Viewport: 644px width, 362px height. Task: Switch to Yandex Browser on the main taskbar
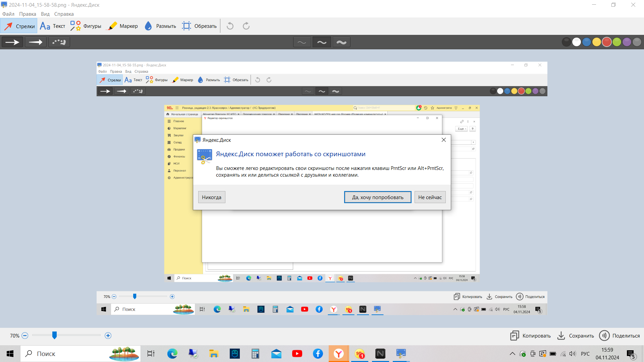point(339,354)
